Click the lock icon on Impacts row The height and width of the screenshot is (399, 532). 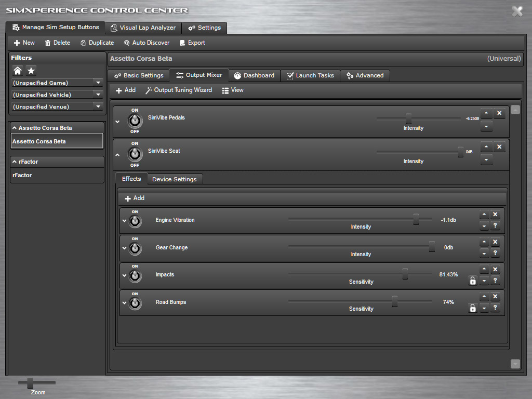coord(472,281)
